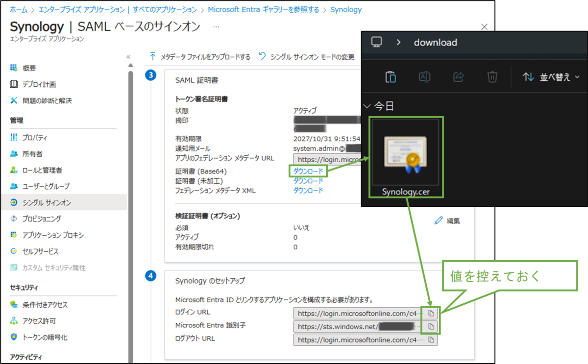Download 証明書 (未加工)
Image resolution: width=588 pixels, height=364 pixels.
click(308, 180)
